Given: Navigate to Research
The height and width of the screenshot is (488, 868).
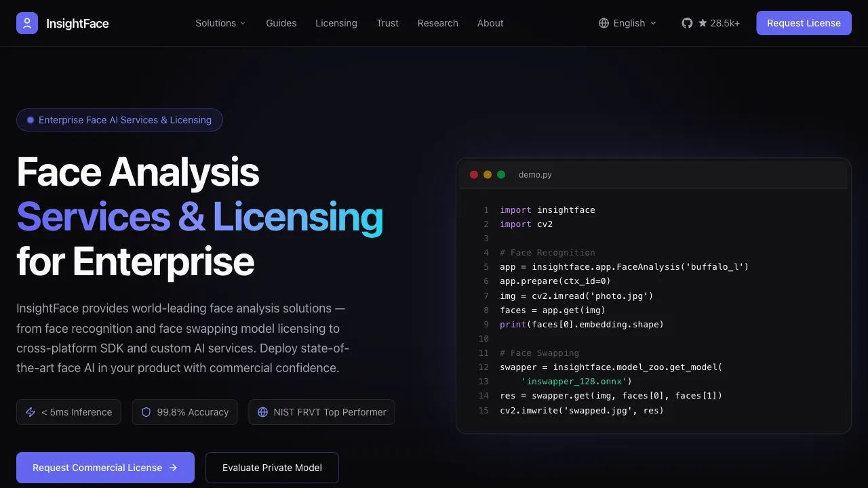Looking at the screenshot, I should [x=438, y=23].
